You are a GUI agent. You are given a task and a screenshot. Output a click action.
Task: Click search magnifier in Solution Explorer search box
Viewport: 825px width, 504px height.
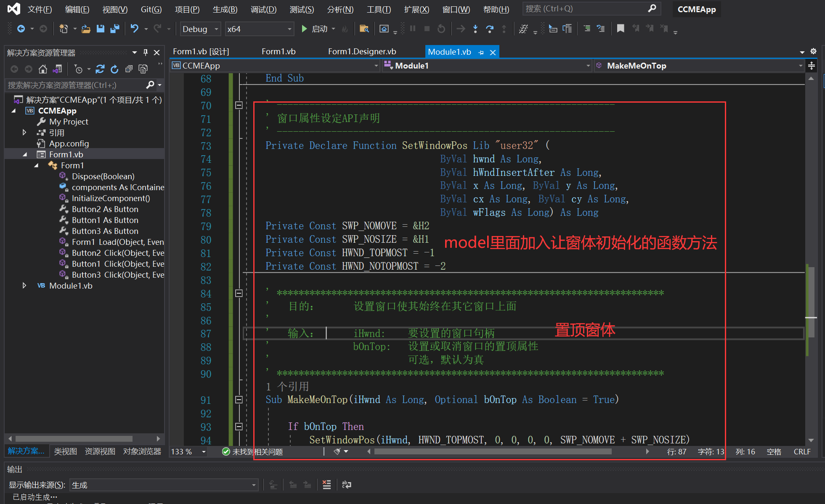(150, 85)
